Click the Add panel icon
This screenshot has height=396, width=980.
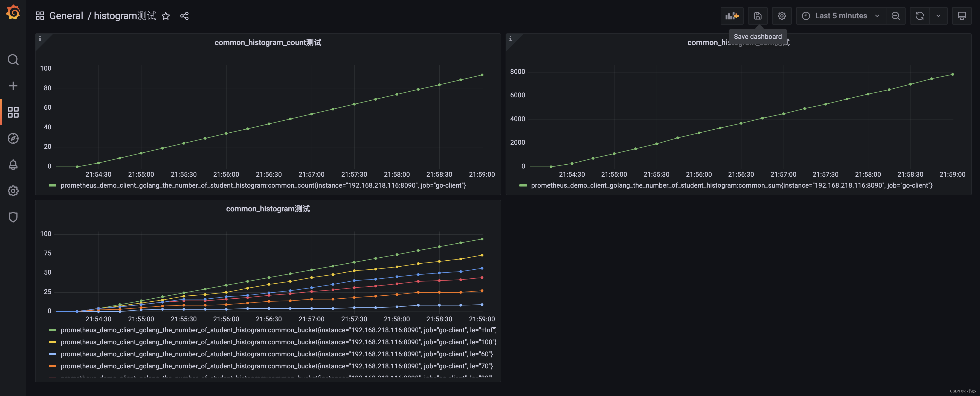[x=732, y=16]
